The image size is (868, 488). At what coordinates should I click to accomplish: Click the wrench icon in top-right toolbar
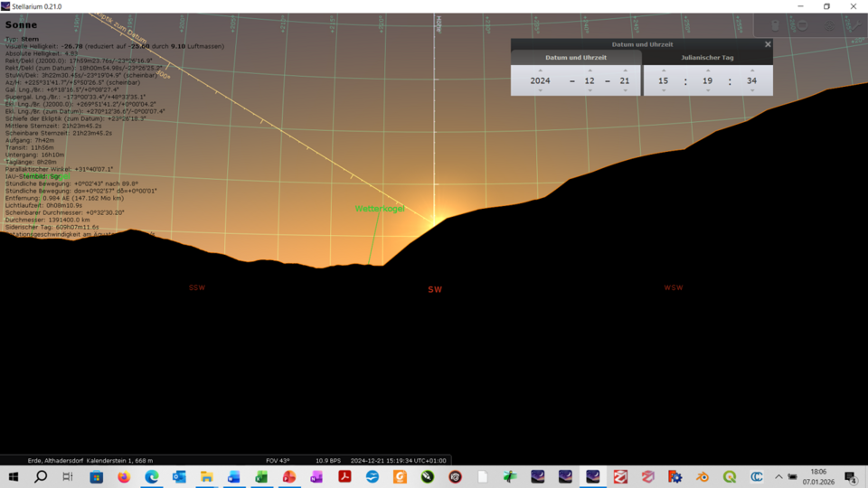(854, 26)
